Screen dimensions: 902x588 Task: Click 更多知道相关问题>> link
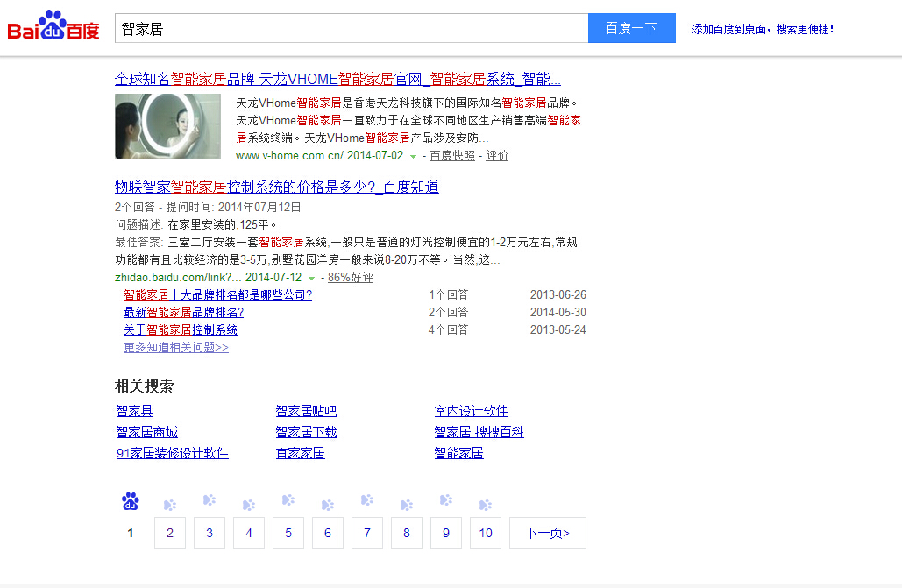click(176, 347)
